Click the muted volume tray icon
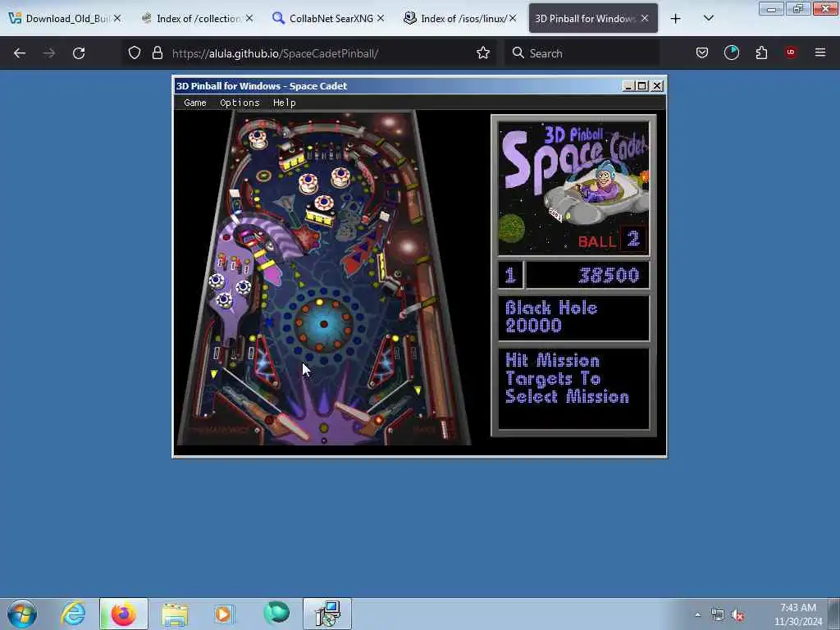This screenshot has height=630, width=840. point(739,614)
